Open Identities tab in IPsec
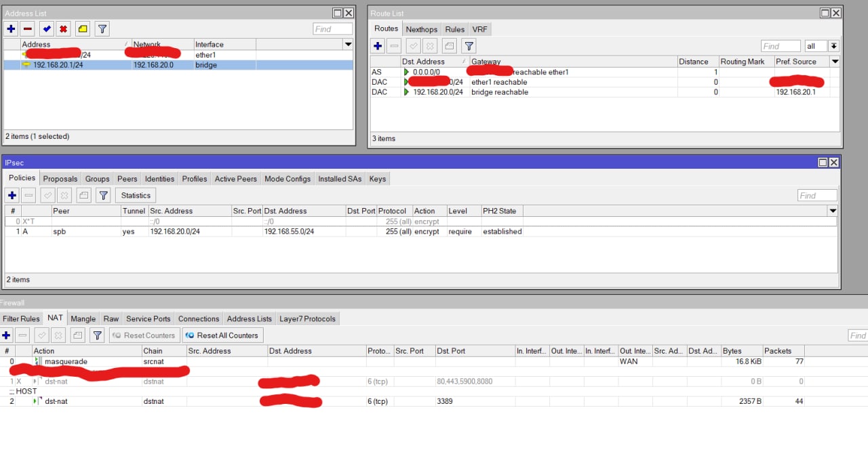This screenshot has width=868, height=452. [159, 179]
